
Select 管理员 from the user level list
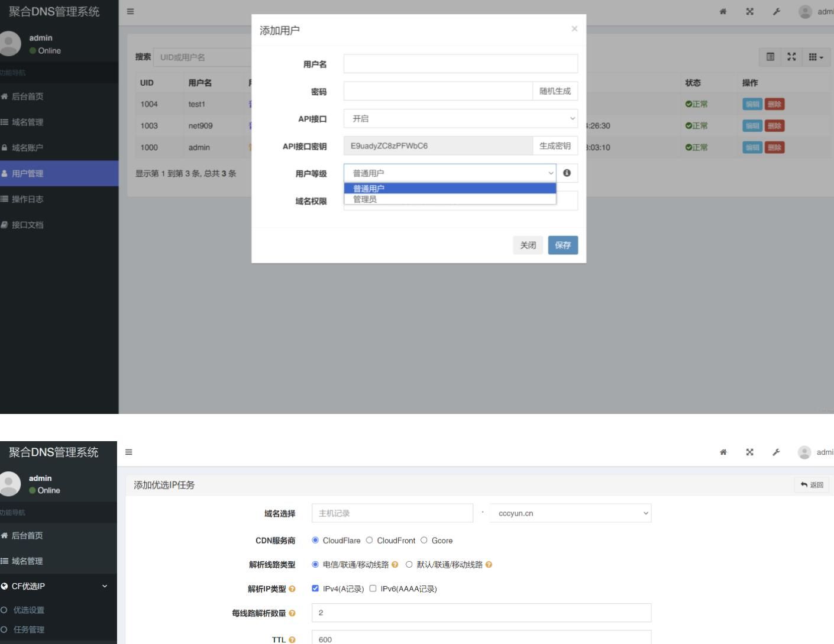(364, 199)
